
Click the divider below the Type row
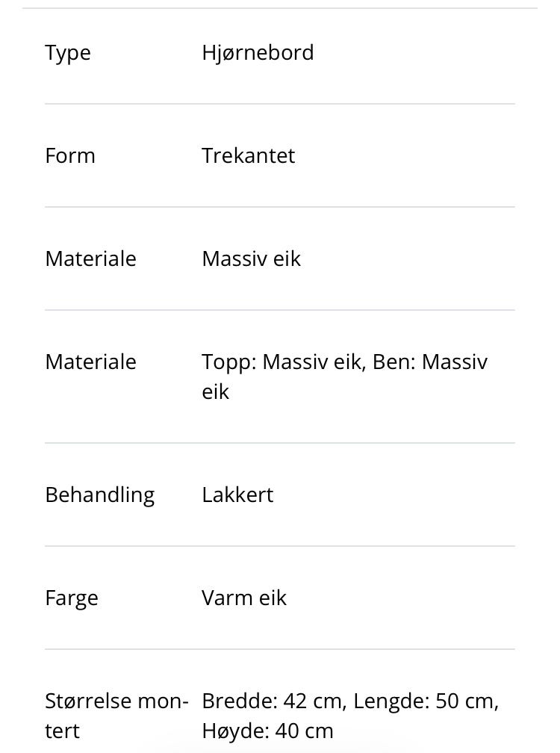point(280,104)
